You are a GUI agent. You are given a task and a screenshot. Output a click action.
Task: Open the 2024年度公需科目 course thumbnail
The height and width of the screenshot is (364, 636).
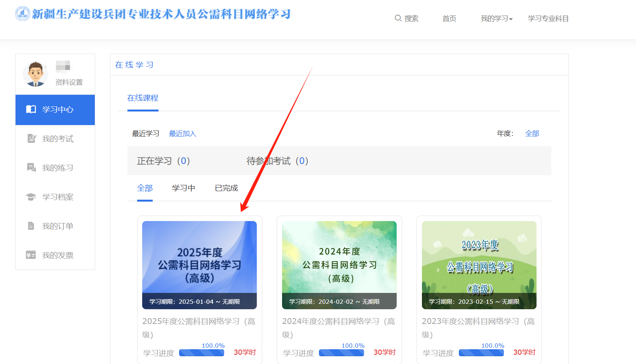[339, 265]
